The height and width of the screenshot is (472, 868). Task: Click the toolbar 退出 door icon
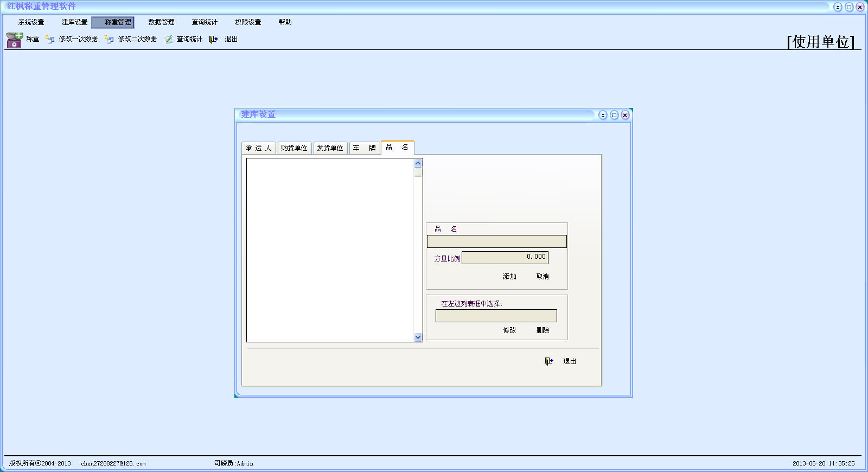(x=214, y=39)
